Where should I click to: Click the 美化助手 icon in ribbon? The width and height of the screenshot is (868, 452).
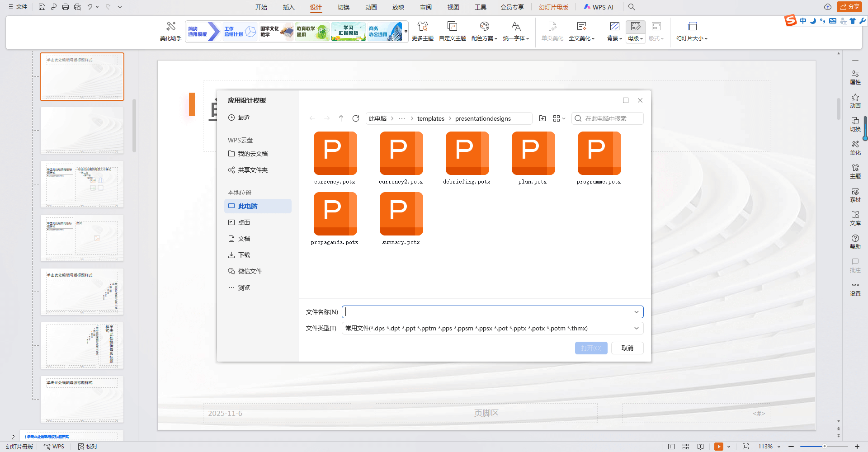pyautogui.click(x=170, y=31)
